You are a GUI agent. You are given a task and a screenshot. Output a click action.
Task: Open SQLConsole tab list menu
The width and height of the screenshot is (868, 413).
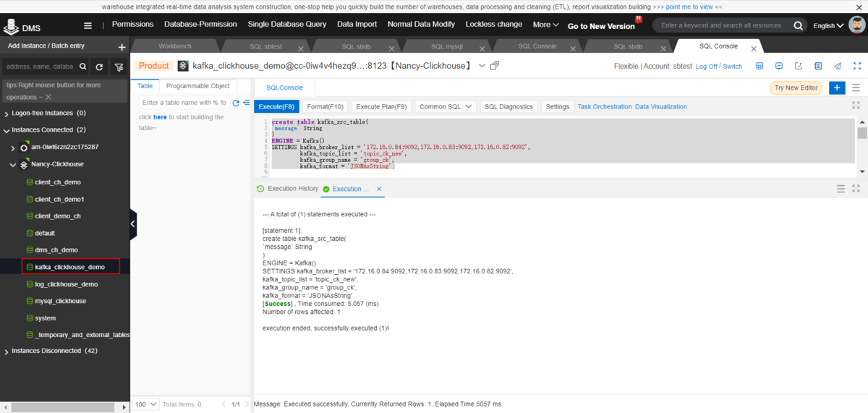pos(856,88)
